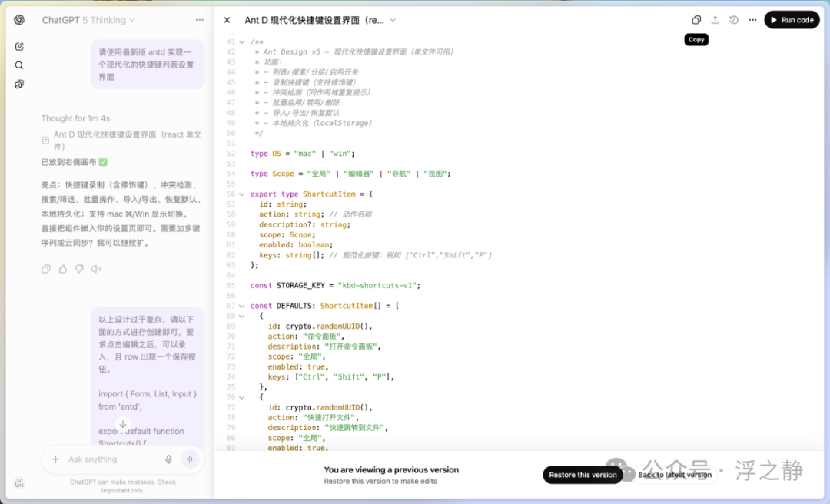Viewport: 830px width, 504px height.
Task: Jump to the latest message with the down arrow
Action: (x=123, y=424)
